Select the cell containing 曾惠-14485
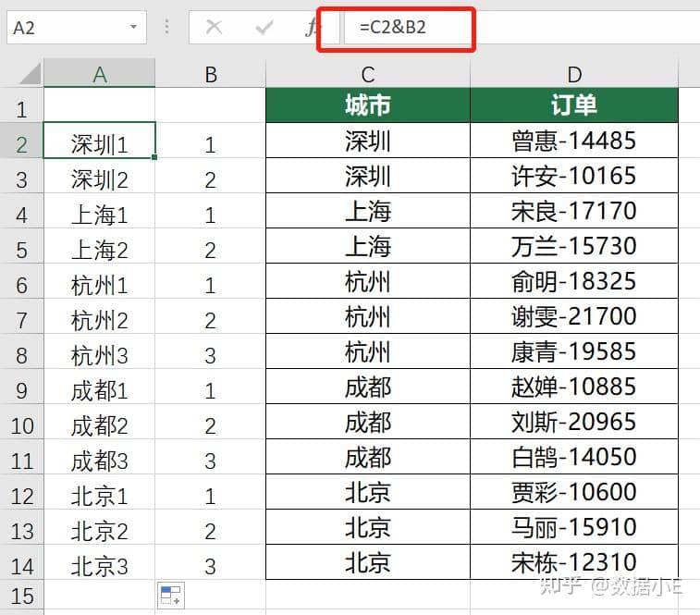Image resolution: width=700 pixels, height=615 pixels. (x=573, y=141)
